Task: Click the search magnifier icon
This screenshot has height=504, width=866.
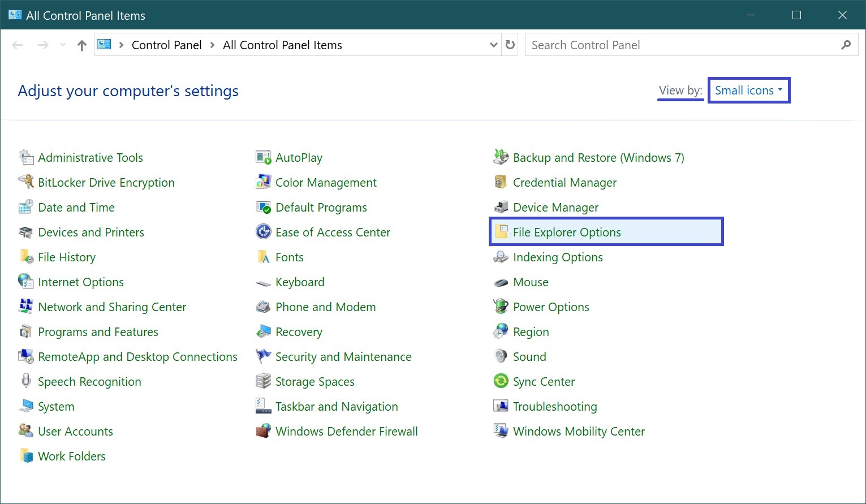Action: (x=846, y=45)
